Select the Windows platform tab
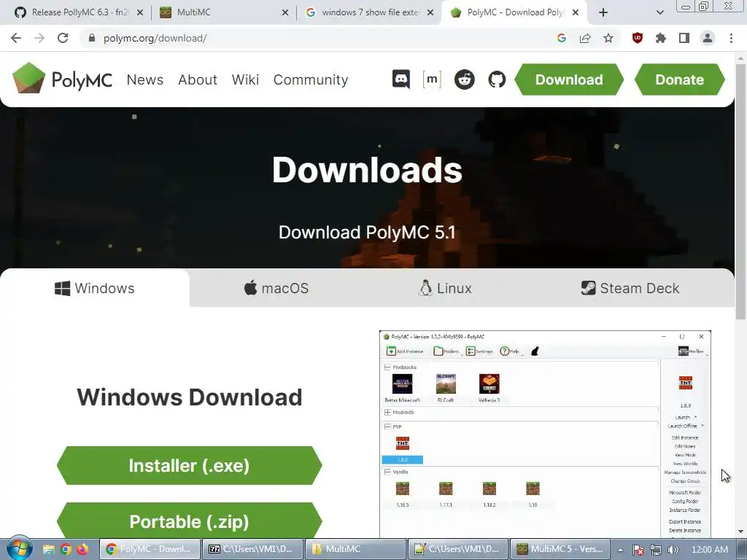Viewport: 747px width, 560px height. point(95,288)
